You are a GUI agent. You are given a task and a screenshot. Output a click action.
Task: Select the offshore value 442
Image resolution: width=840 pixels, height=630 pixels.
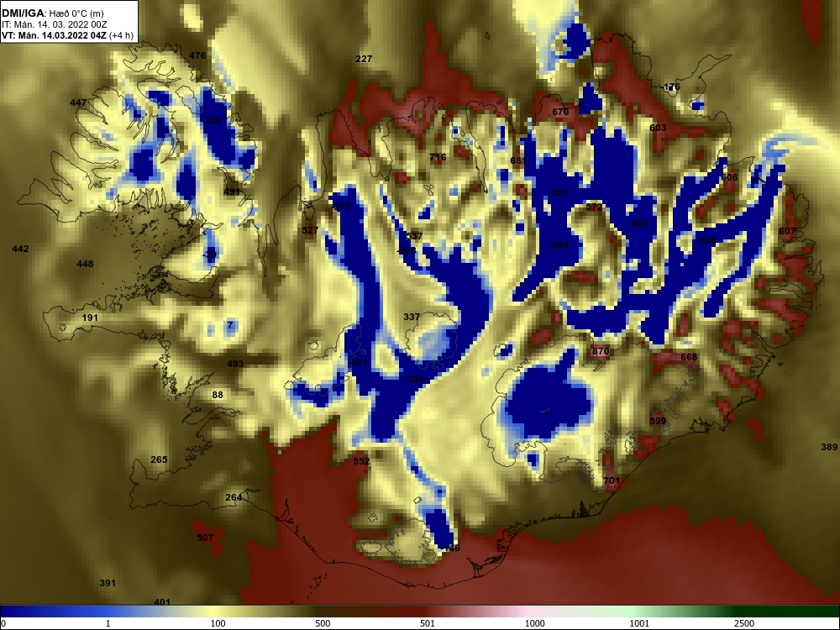[x=20, y=249]
